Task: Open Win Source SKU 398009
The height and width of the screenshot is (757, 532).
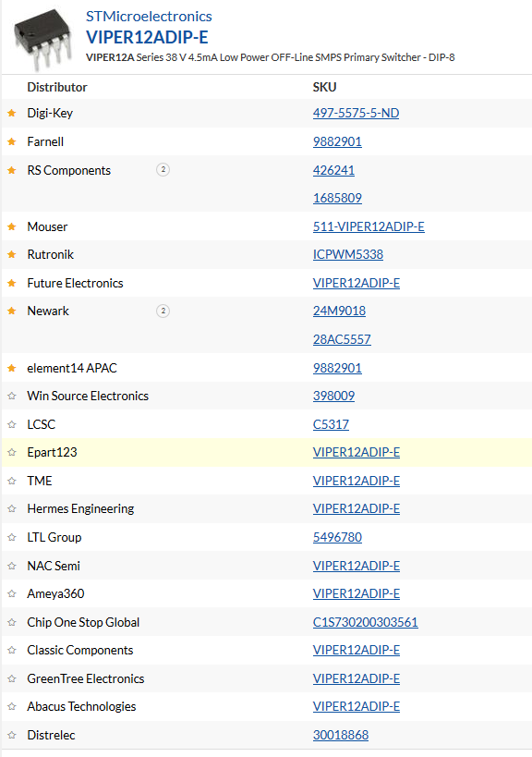Action: tap(333, 396)
